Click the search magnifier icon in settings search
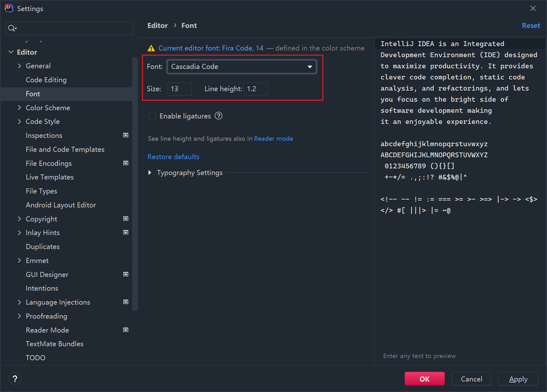Image resolution: width=547 pixels, height=392 pixels. [12, 28]
